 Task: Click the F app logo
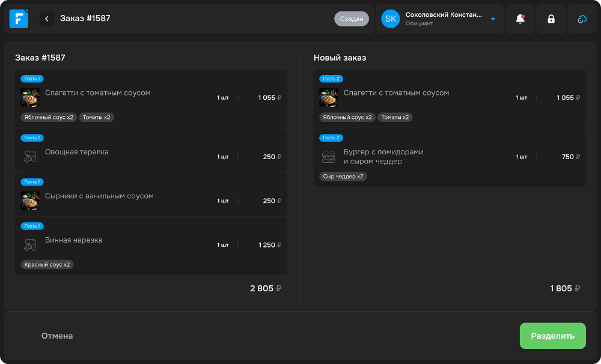(x=18, y=19)
